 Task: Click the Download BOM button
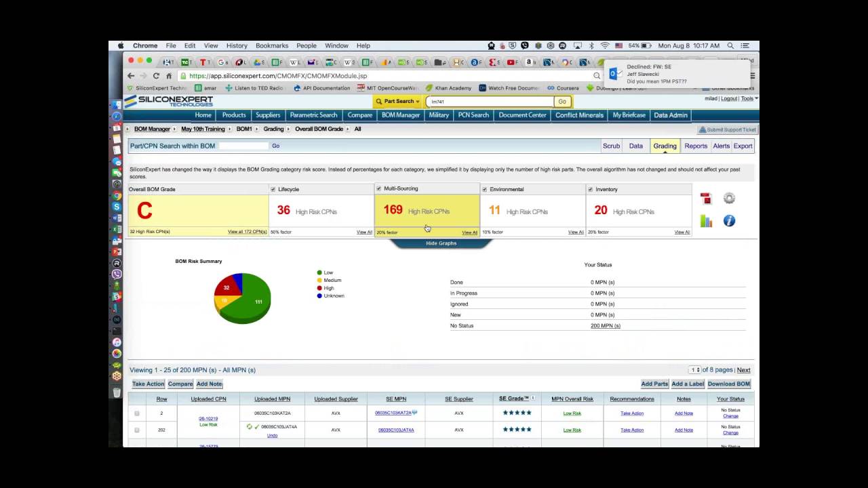point(729,384)
